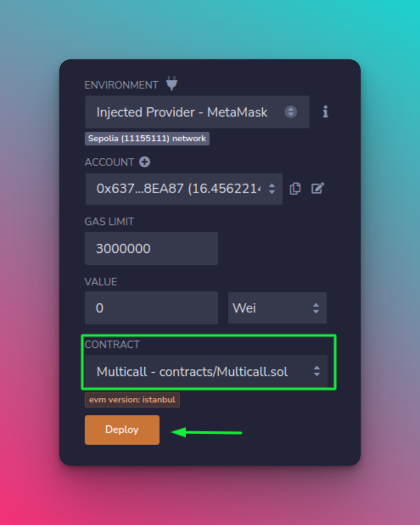Click the contract dropdown arrows
This screenshot has height=525, width=420.
[317, 371]
